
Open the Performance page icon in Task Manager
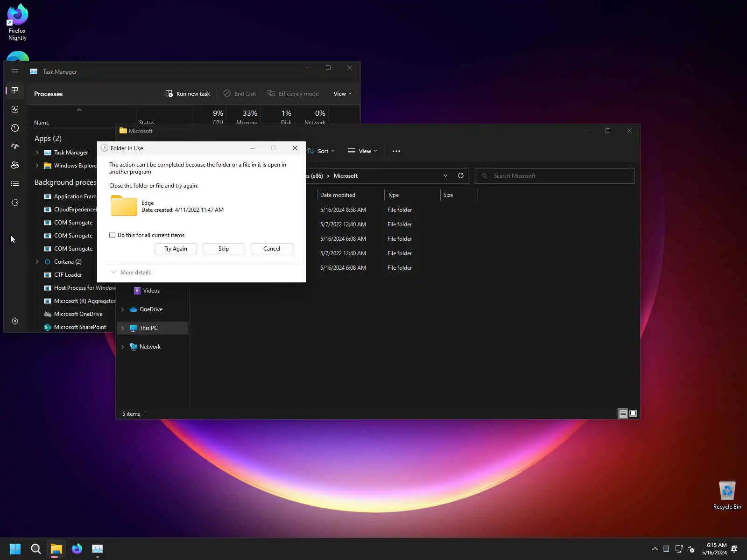point(15,109)
